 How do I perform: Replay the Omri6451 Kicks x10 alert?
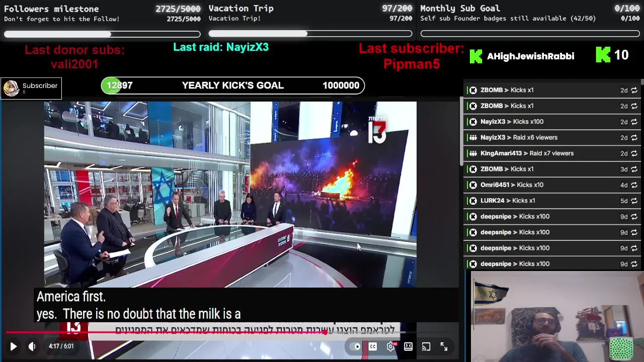pos(634,185)
